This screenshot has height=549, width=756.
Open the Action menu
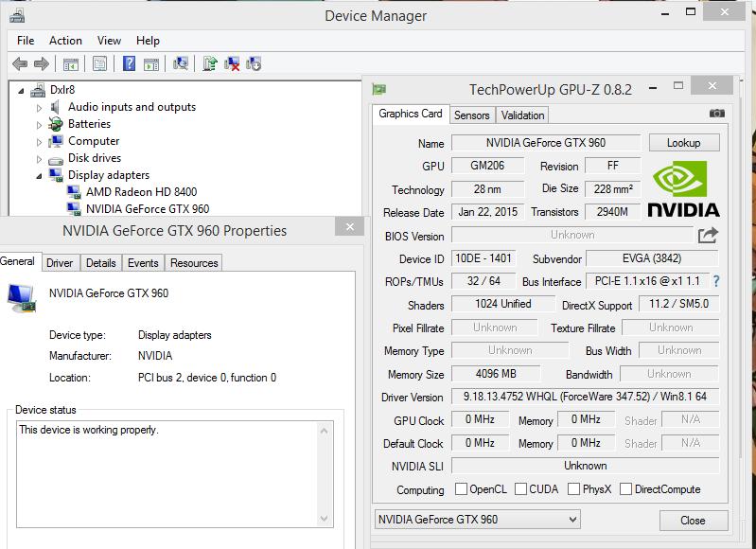tap(65, 41)
